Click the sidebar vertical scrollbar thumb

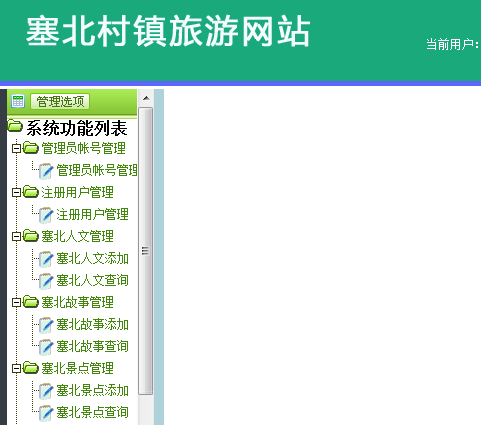[146, 251]
